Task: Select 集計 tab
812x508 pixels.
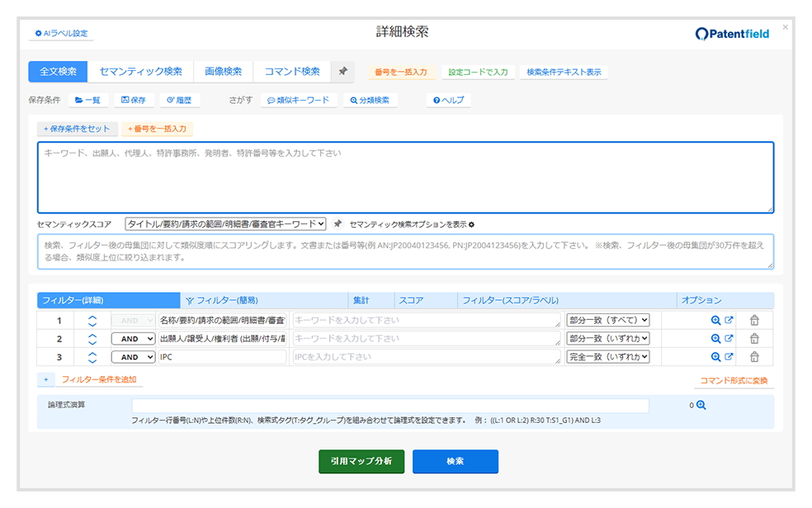Action: coord(371,300)
